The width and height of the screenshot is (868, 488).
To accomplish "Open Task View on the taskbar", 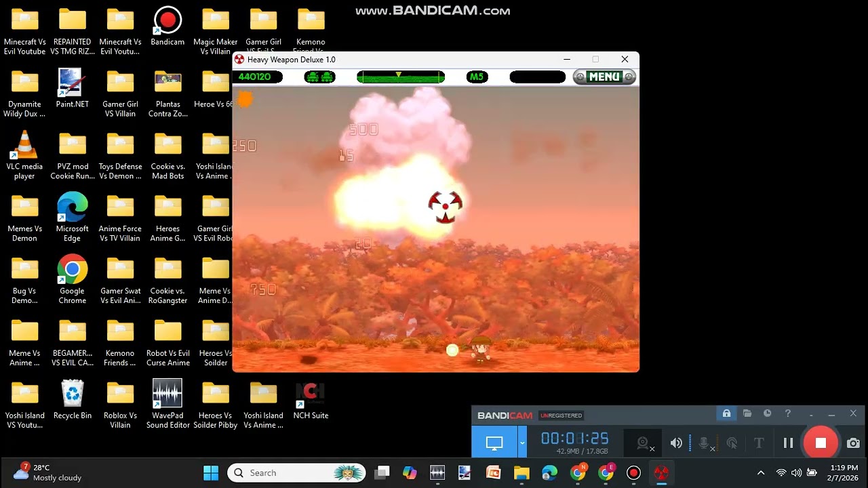I will tap(382, 472).
